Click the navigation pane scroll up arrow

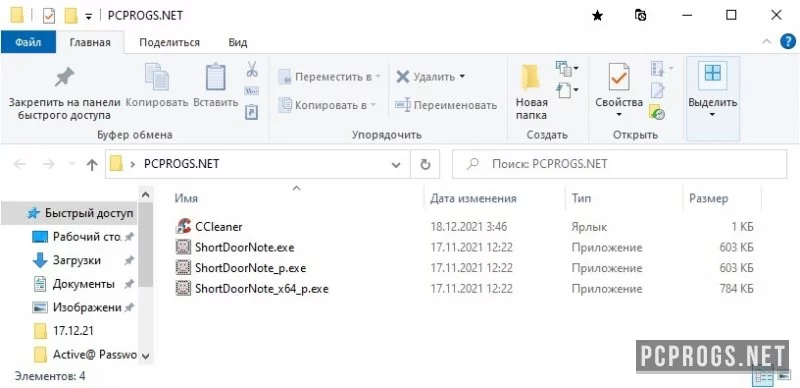tap(145, 195)
